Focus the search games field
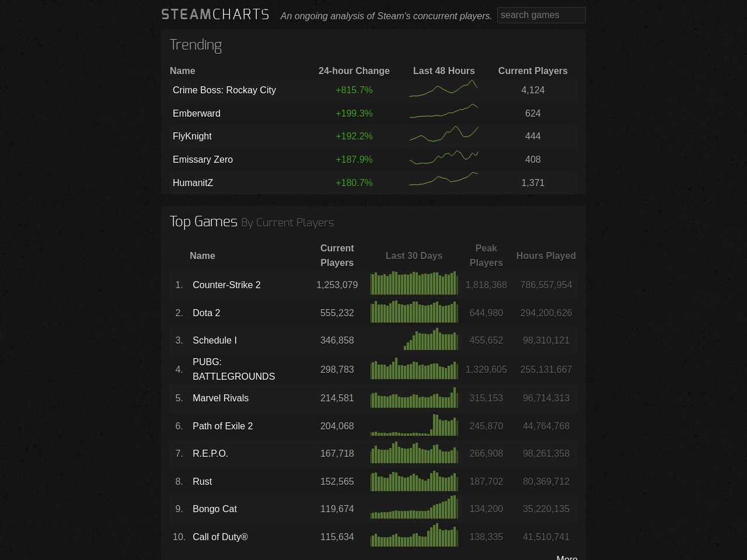This screenshot has width=747, height=560. pos(541,15)
